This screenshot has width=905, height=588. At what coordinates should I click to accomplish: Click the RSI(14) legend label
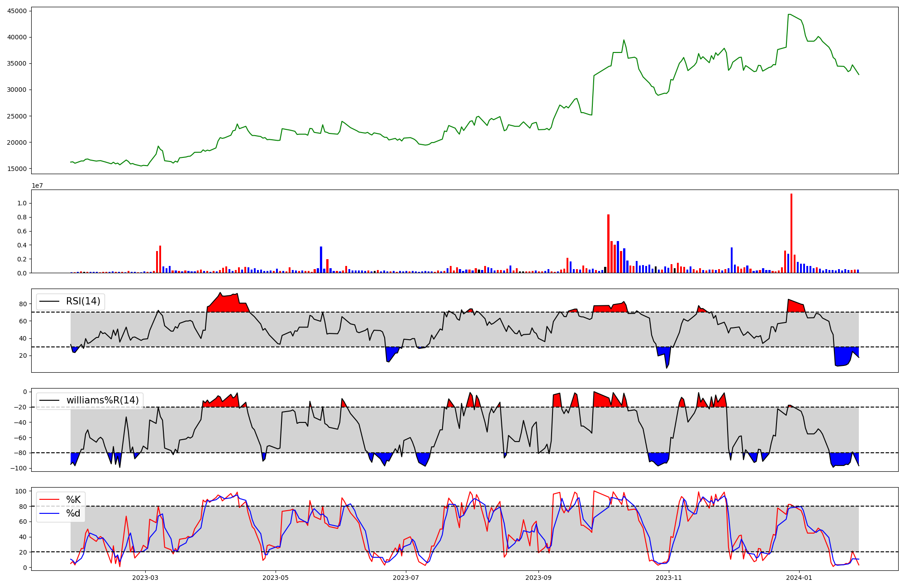[83, 301]
